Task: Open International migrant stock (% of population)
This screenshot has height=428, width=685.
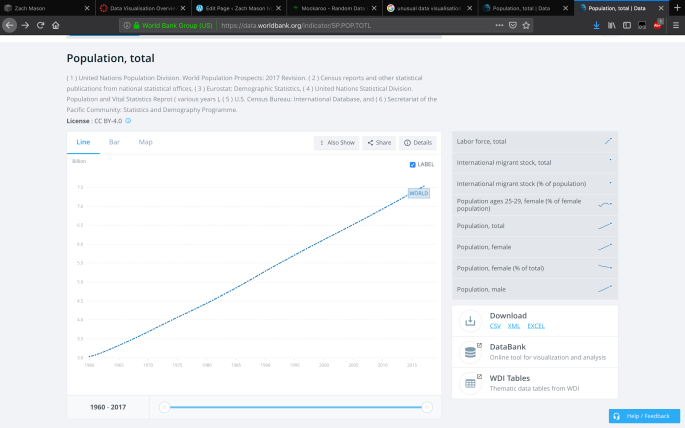Action: (535, 183)
